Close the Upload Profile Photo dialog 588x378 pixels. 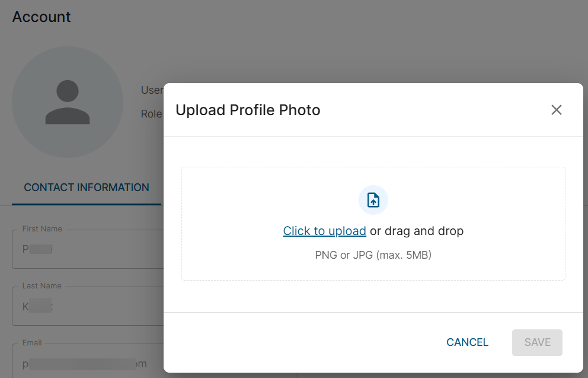pyautogui.click(x=556, y=110)
